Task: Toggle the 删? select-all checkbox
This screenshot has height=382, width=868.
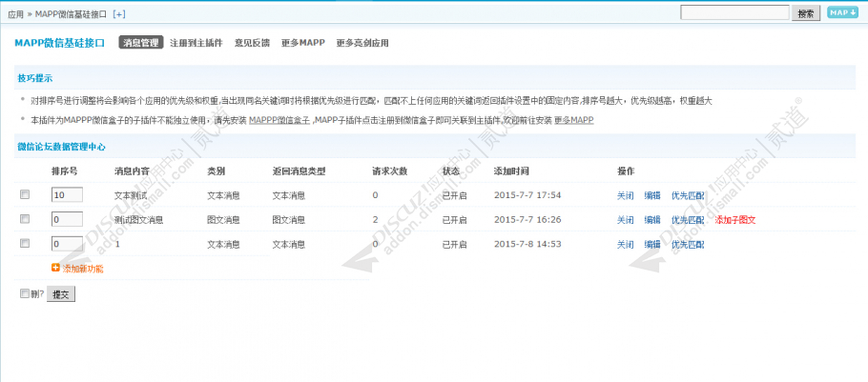Action: pyautogui.click(x=25, y=293)
